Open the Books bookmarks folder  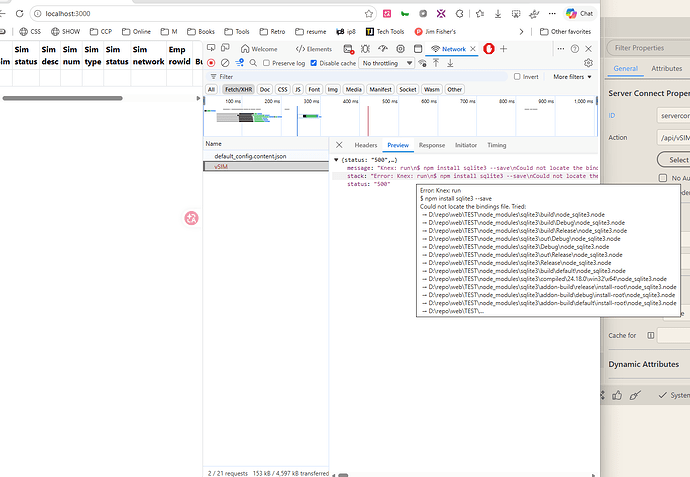pos(201,32)
